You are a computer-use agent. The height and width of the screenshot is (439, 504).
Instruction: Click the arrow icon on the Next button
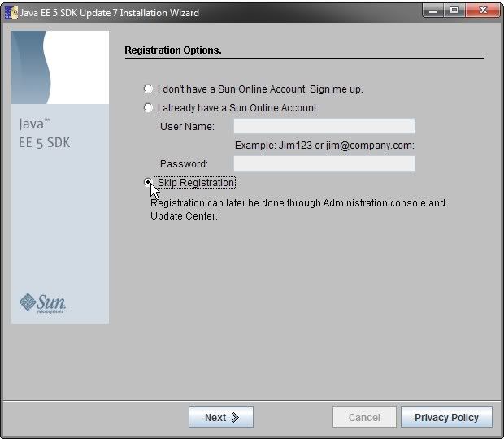(x=236, y=418)
